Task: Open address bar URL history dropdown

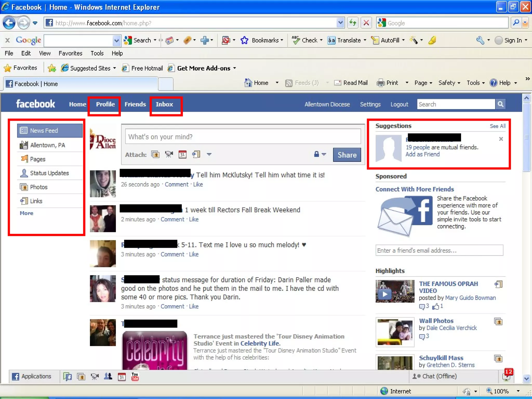Action: [340, 23]
